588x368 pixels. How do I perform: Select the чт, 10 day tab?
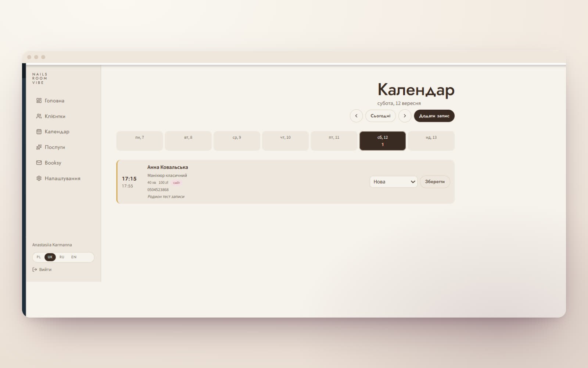pyautogui.click(x=285, y=141)
